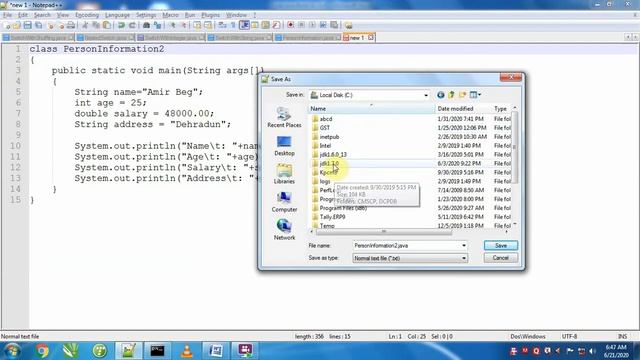Click the Zoom Out toolbar icon
Image resolution: width=640 pixels, height=360 pixels.
point(184,25)
